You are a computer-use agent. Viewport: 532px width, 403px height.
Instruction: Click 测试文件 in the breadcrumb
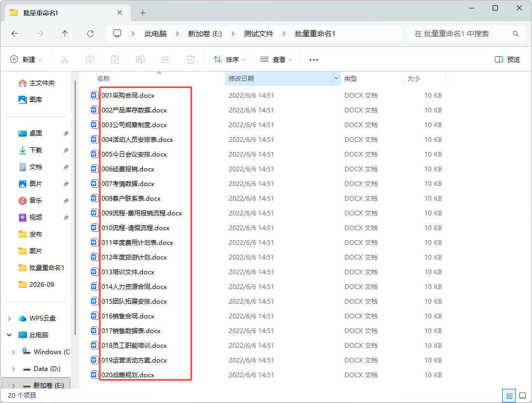[259, 34]
